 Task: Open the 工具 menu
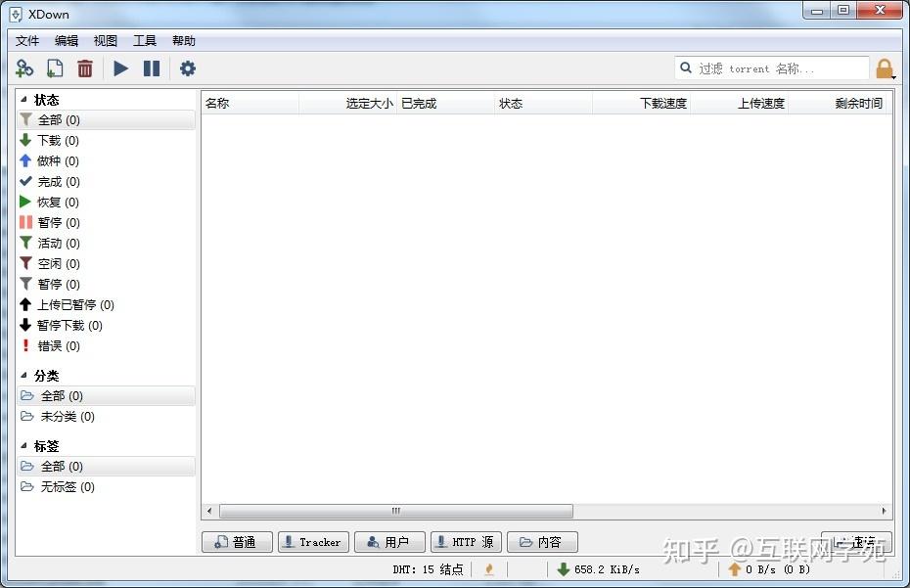click(x=145, y=40)
